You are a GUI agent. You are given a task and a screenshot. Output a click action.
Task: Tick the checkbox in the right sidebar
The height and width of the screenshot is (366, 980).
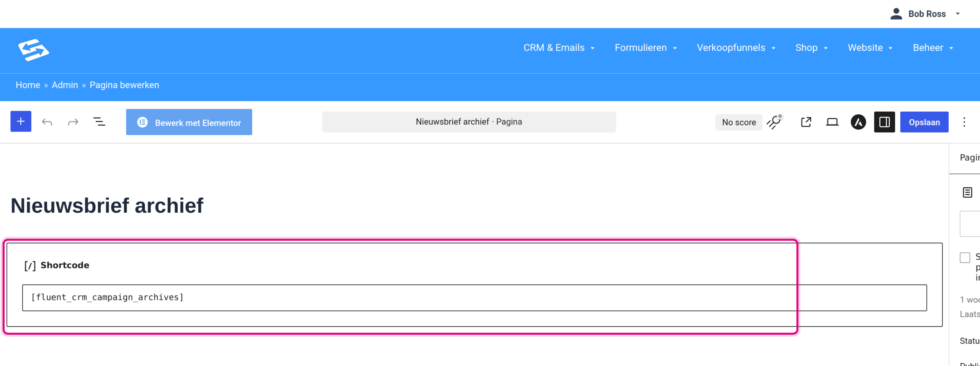(965, 257)
